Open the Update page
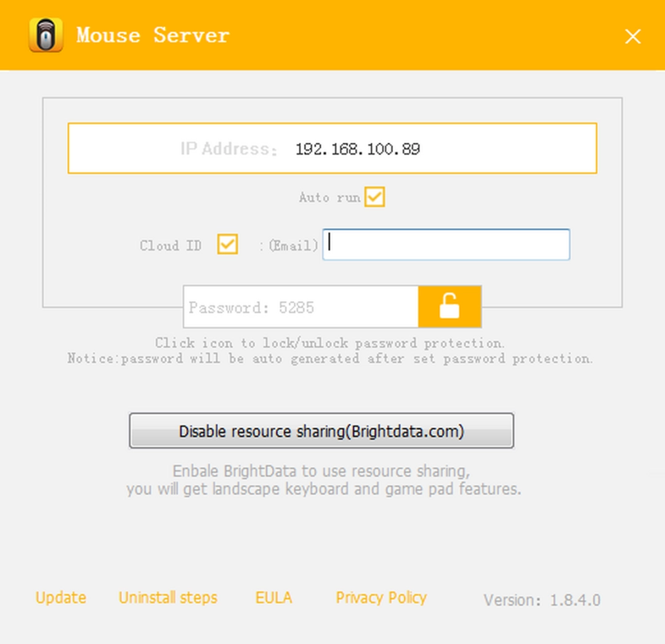 pyautogui.click(x=60, y=597)
